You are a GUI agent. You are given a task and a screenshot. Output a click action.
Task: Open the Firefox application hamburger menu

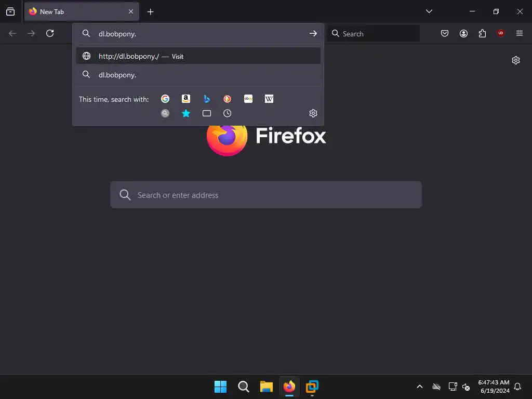(520, 33)
